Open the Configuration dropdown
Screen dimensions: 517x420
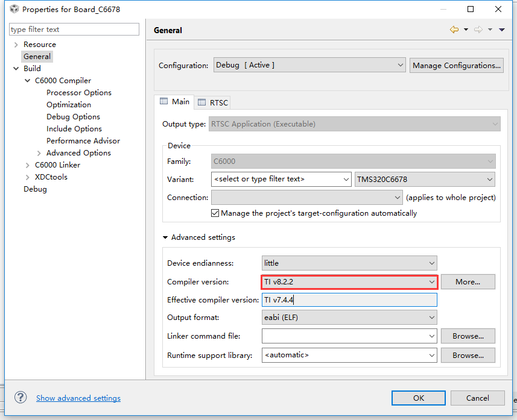coord(309,65)
